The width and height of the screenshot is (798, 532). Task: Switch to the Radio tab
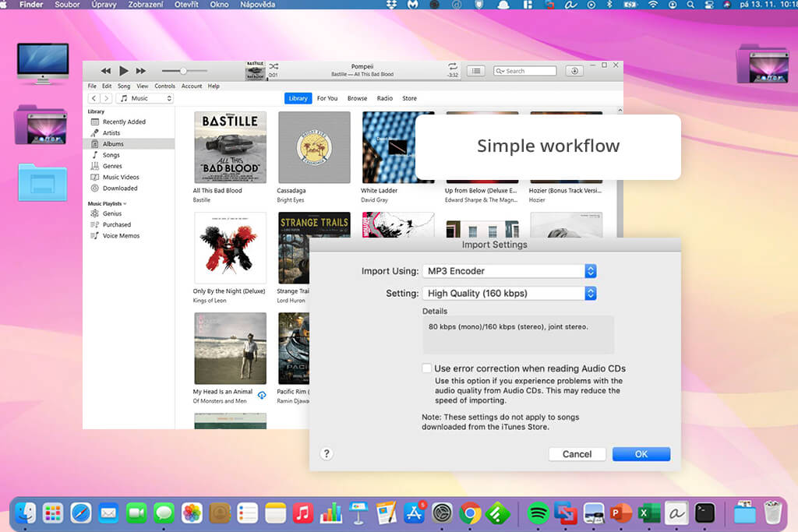point(385,98)
